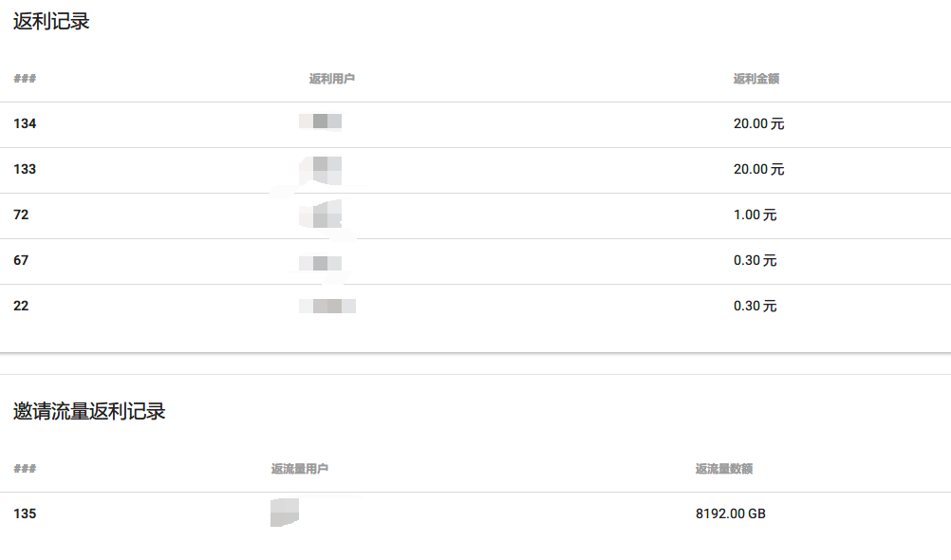Viewport: 951px width, 560px height.
Task: Click the 0.30 元 amount in row 22
Action: (x=755, y=307)
